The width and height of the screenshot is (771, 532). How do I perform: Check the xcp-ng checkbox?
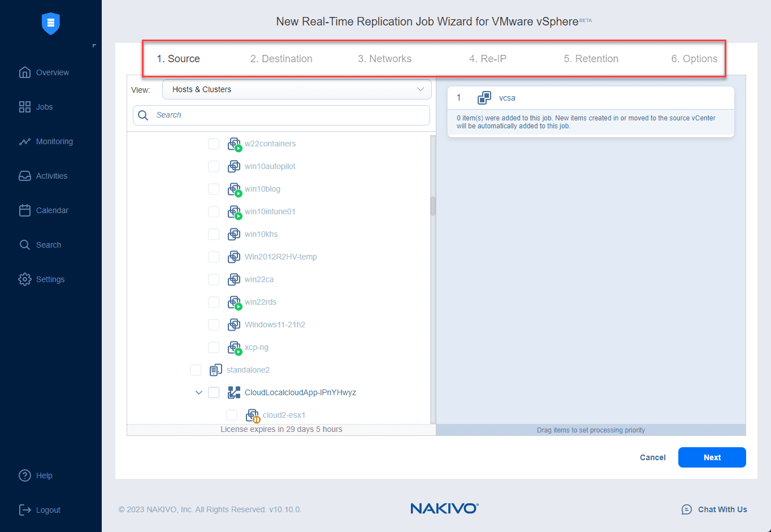coord(214,347)
